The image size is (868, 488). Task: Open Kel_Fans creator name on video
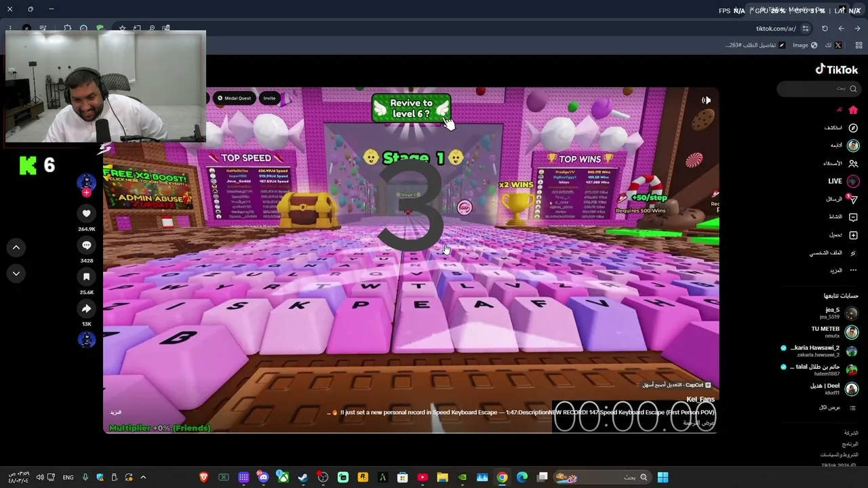pyautogui.click(x=701, y=399)
